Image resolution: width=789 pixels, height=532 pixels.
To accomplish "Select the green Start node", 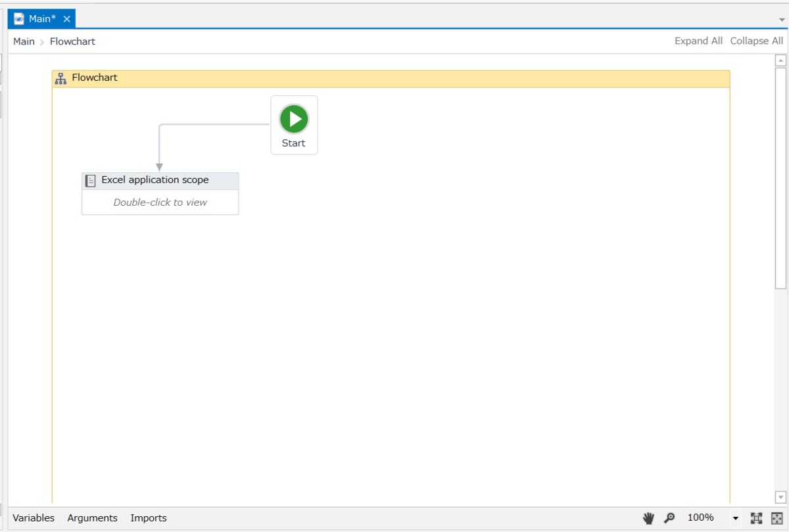I will click(294, 125).
